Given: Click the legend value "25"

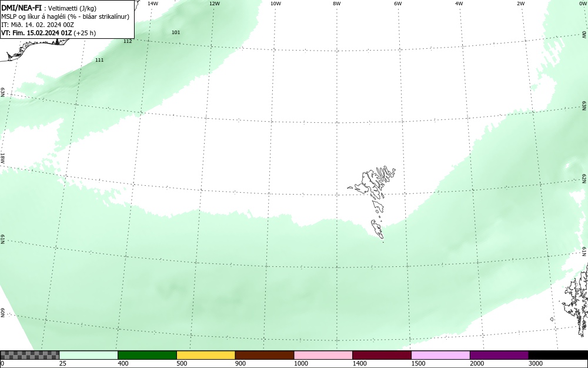Looking at the screenshot, I should coord(63,363).
